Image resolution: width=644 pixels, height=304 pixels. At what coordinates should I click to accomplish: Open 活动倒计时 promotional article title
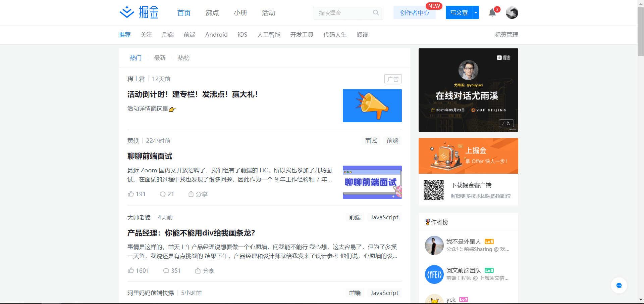pyautogui.click(x=193, y=94)
